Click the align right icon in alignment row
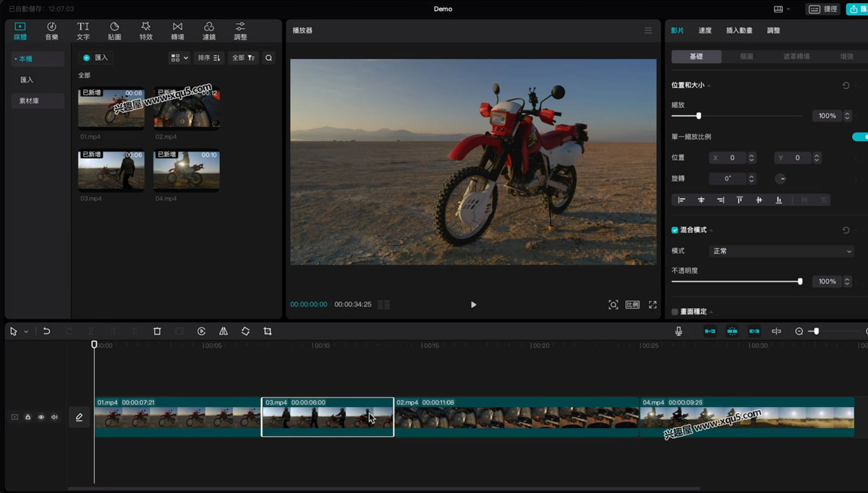This screenshot has height=493, width=868. coord(720,200)
